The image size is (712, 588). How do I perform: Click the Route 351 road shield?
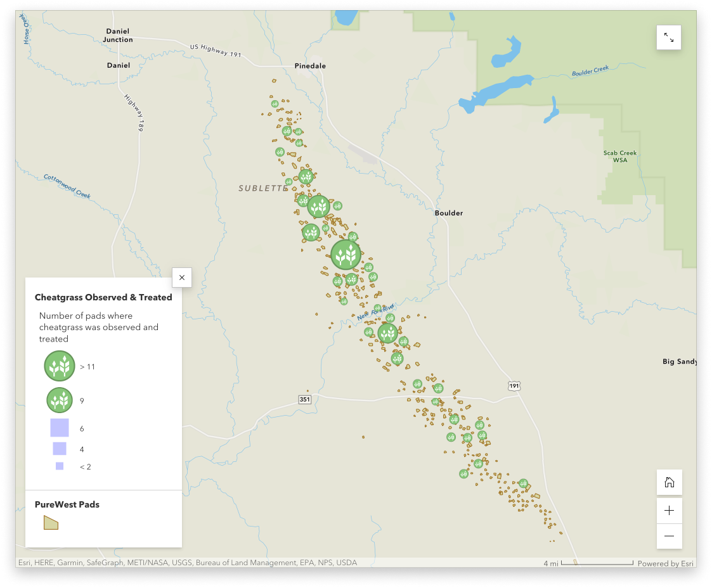coord(305,400)
